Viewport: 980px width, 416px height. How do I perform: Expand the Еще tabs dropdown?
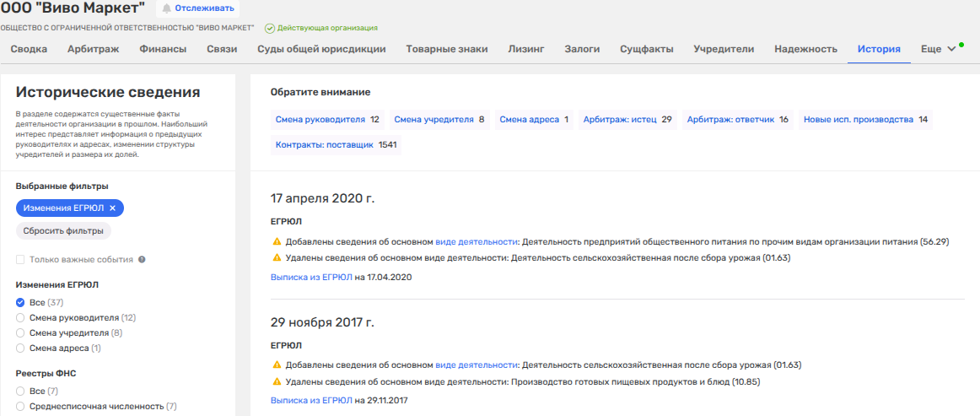pos(938,49)
